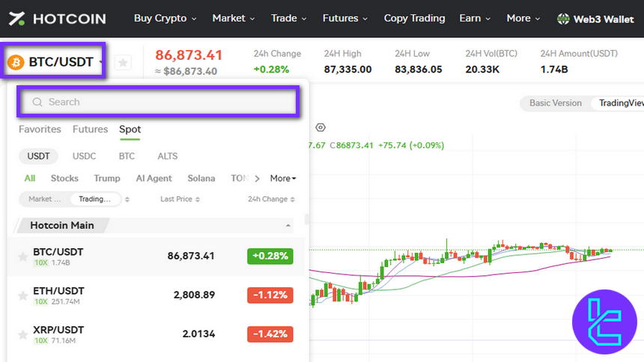Switch to Futures tab in pair list

pyautogui.click(x=90, y=129)
